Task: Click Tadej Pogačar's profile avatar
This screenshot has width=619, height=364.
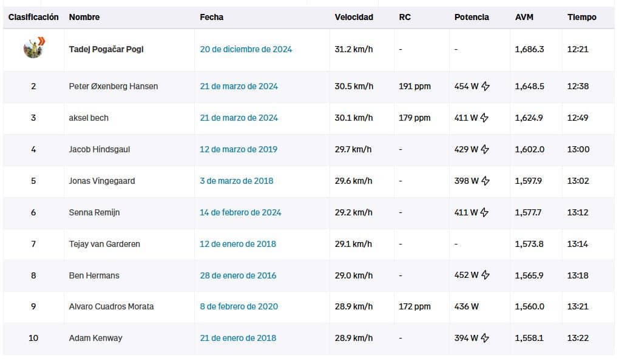Action: (x=33, y=48)
